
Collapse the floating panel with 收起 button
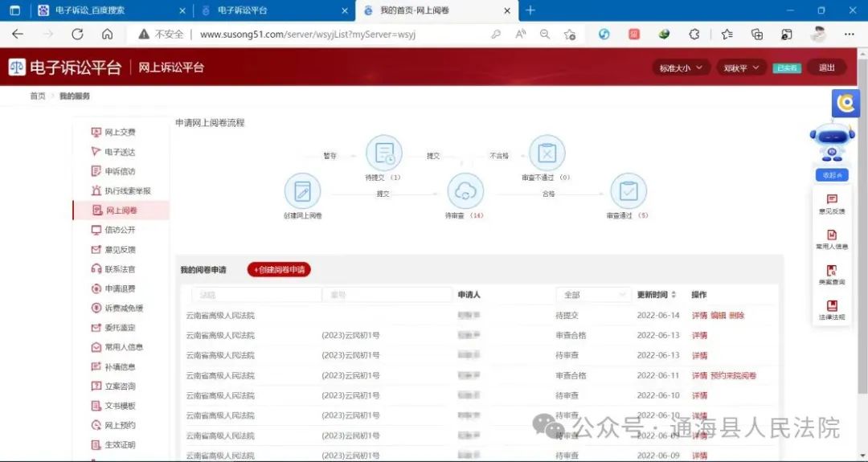click(831, 175)
